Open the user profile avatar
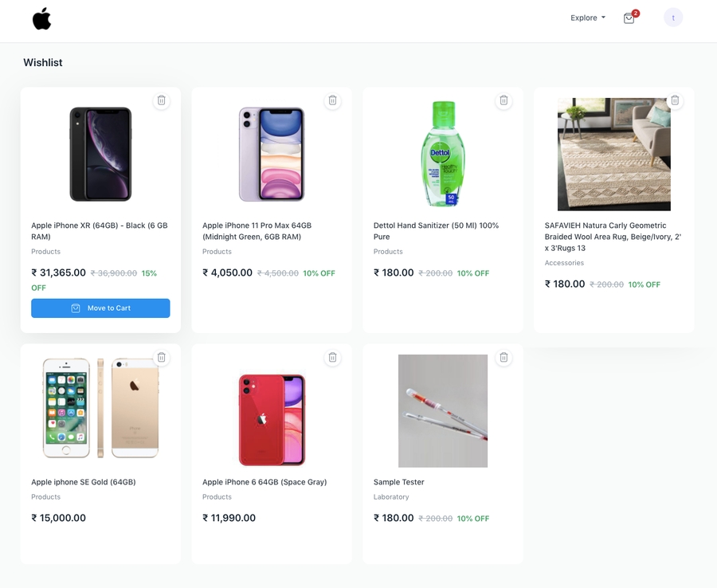The width and height of the screenshot is (717, 588). click(x=673, y=18)
